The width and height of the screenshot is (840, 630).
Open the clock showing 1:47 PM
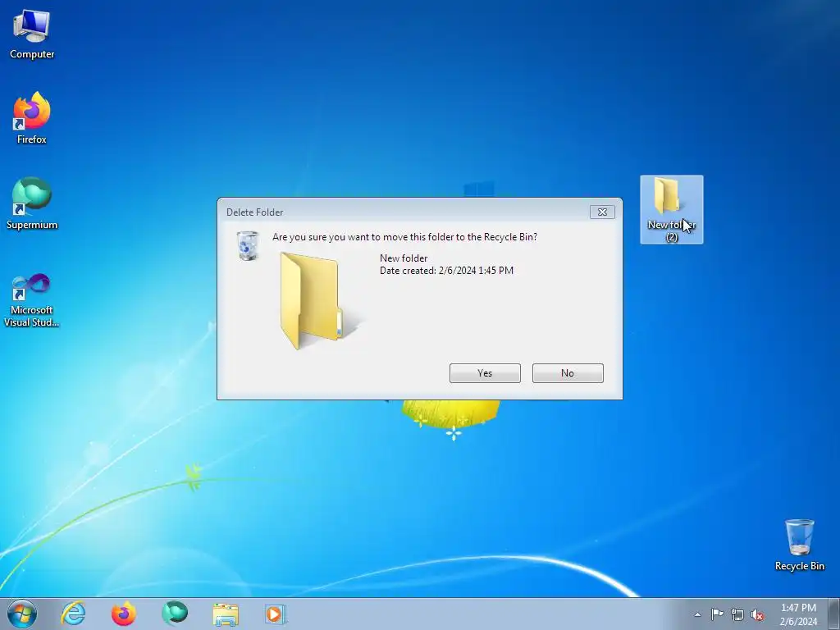(798, 614)
